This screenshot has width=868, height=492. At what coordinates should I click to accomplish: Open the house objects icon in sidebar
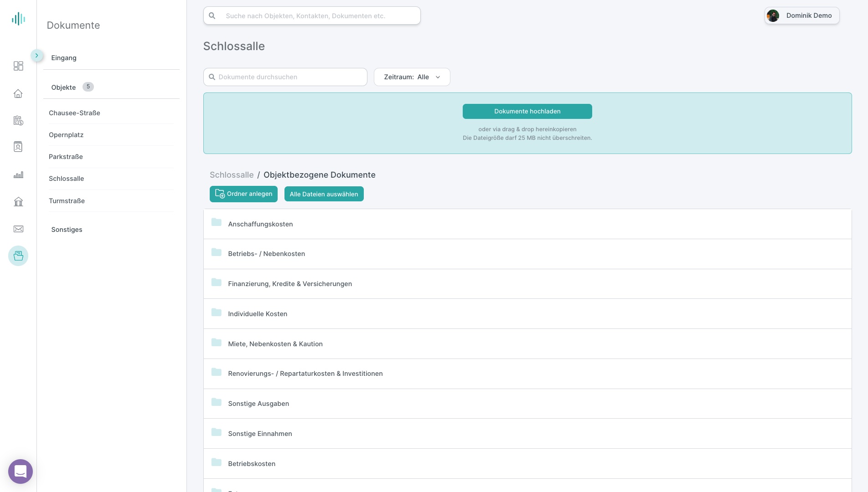click(18, 93)
